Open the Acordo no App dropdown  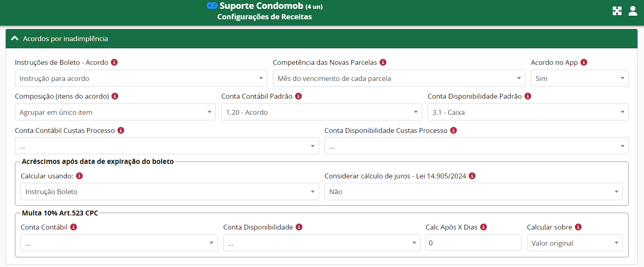click(x=579, y=79)
